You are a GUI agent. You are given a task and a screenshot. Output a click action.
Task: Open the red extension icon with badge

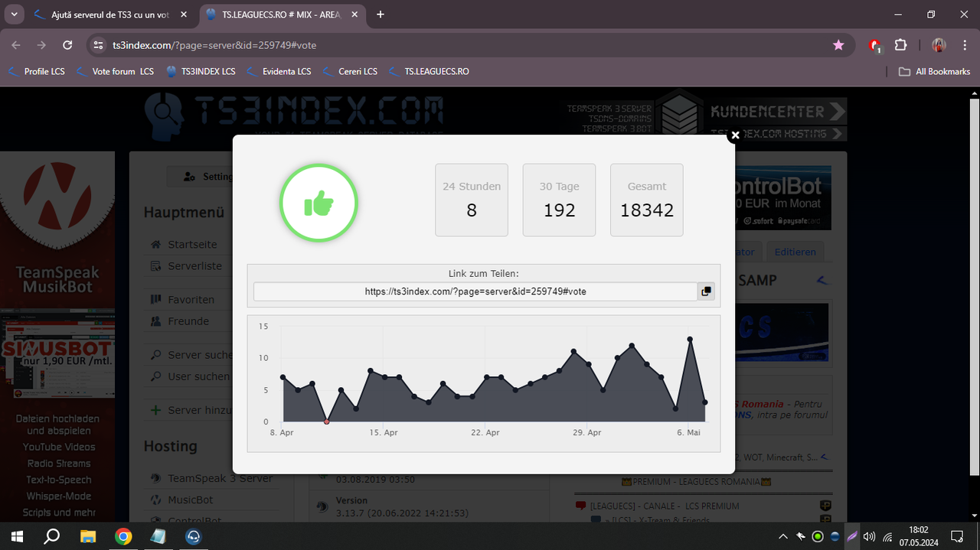click(x=876, y=46)
